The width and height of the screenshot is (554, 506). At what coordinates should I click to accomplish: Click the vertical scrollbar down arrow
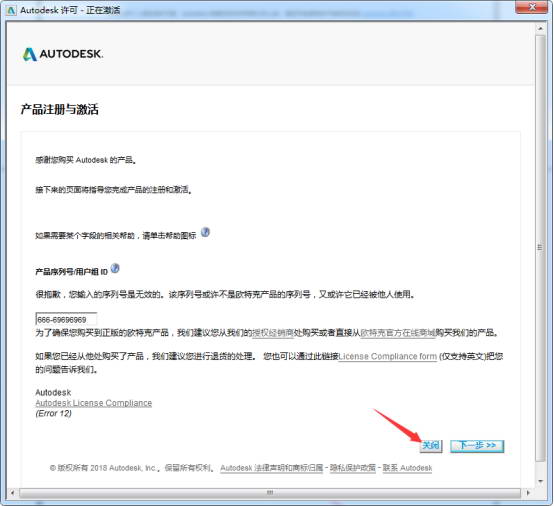(x=540, y=481)
